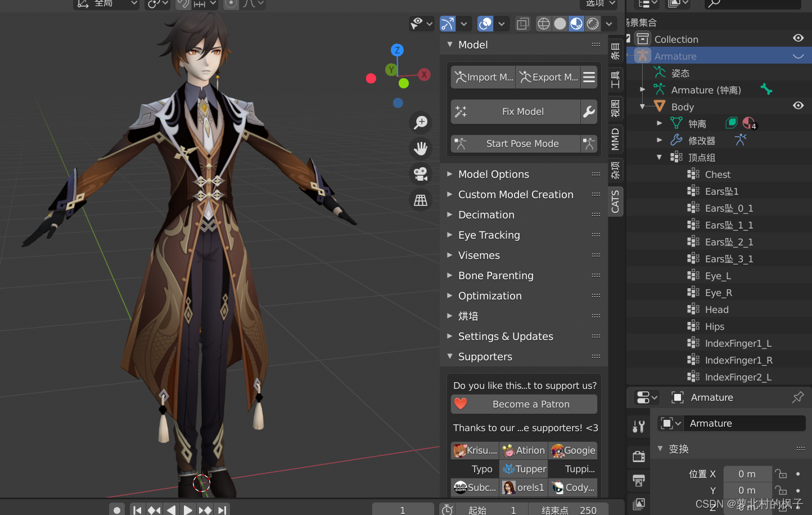This screenshot has width=812, height=515.
Task: Click the viewport zoom magnifier icon
Action: (x=421, y=122)
